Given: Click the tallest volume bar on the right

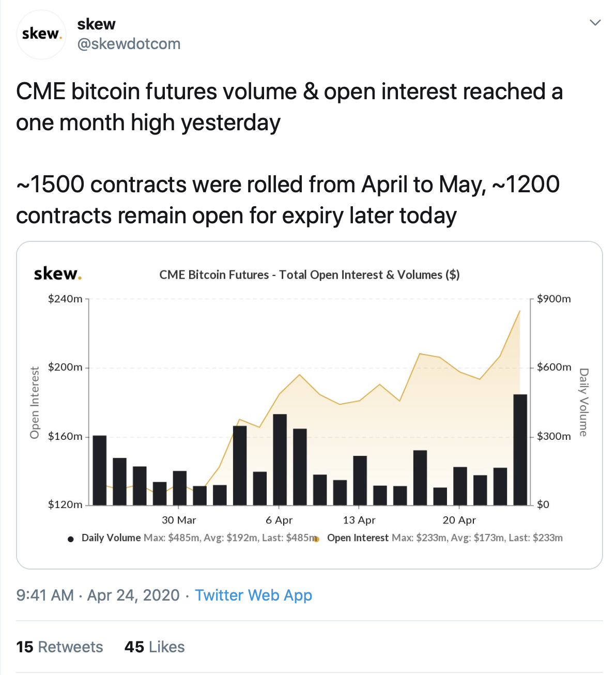Looking at the screenshot, I should click(x=520, y=450).
